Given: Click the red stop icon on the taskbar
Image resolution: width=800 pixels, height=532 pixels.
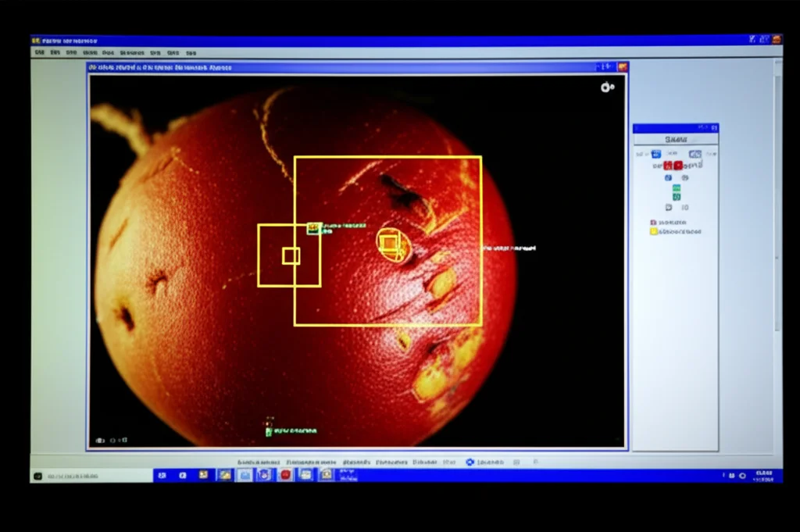Looking at the screenshot, I should coord(285,475).
